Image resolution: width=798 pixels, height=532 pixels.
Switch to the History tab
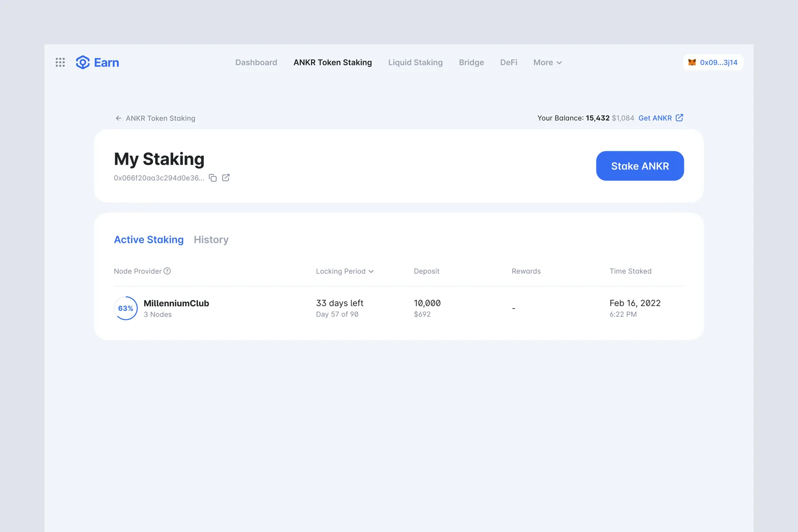tap(211, 240)
